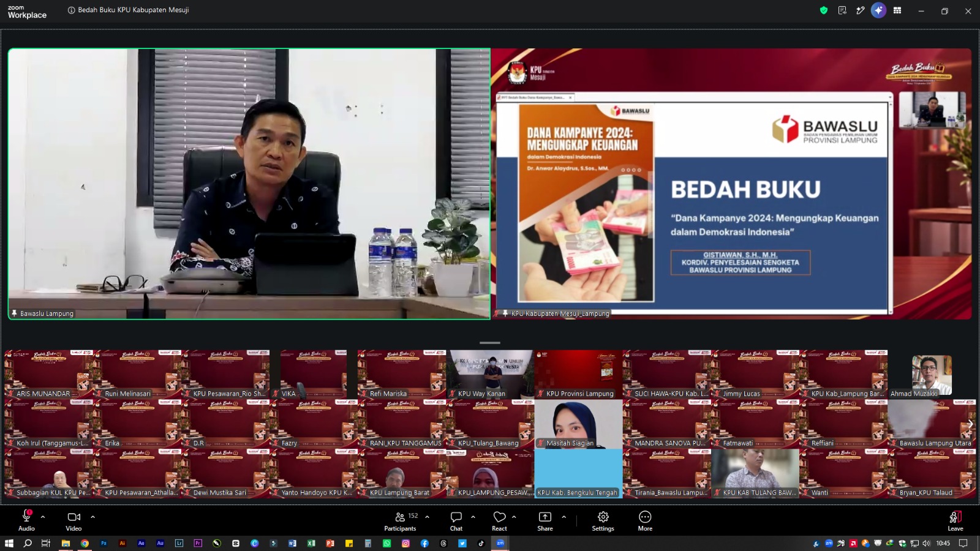Open Adobe Illustrator from the taskbar
This screenshot has width=980, height=551.
(123, 543)
